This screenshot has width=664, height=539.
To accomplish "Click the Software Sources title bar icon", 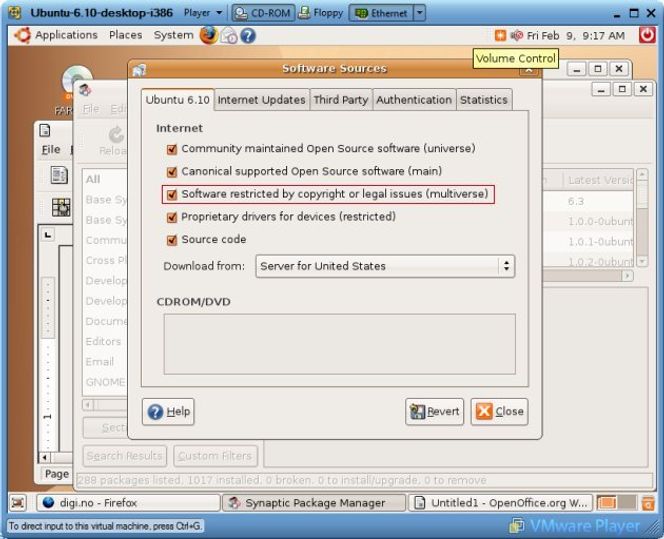I will tap(139, 69).
